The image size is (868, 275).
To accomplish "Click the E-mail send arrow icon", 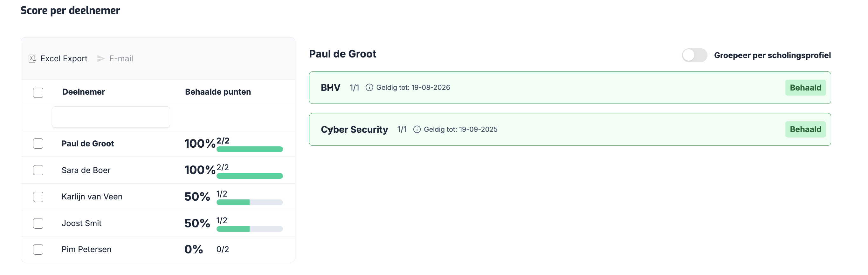I will coord(100,58).
